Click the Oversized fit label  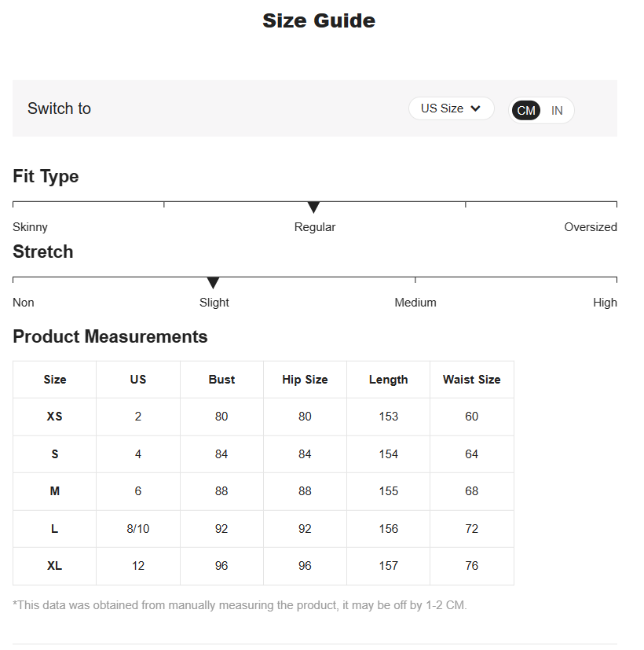click(590, 227)
